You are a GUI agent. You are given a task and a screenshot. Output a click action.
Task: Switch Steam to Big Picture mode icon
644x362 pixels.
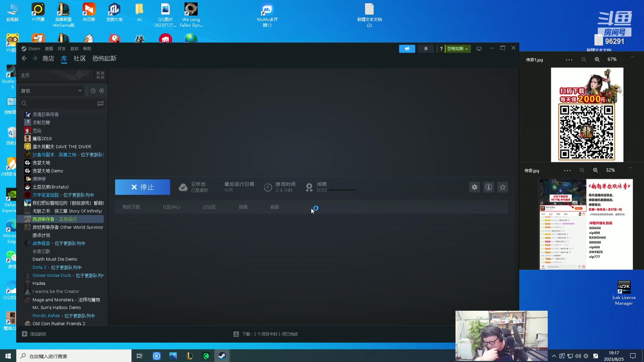[479, 49]
